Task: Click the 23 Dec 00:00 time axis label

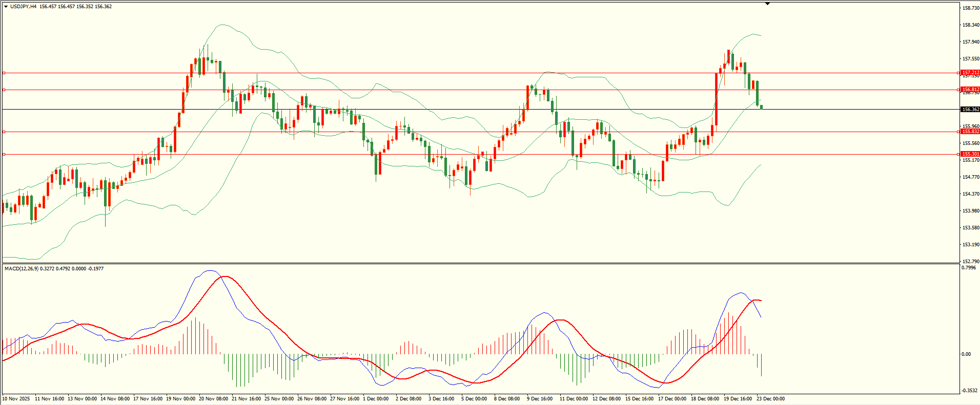Action: (x=770, y=399)
